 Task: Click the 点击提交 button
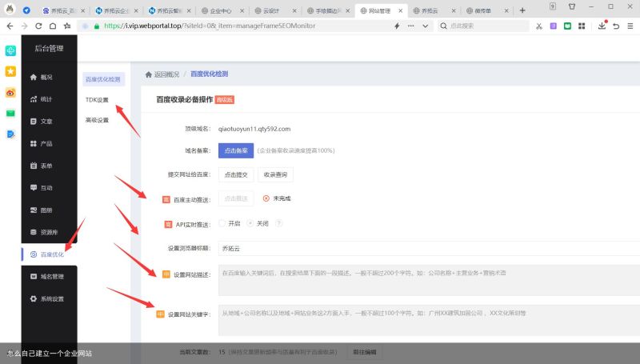pos(236,174)
